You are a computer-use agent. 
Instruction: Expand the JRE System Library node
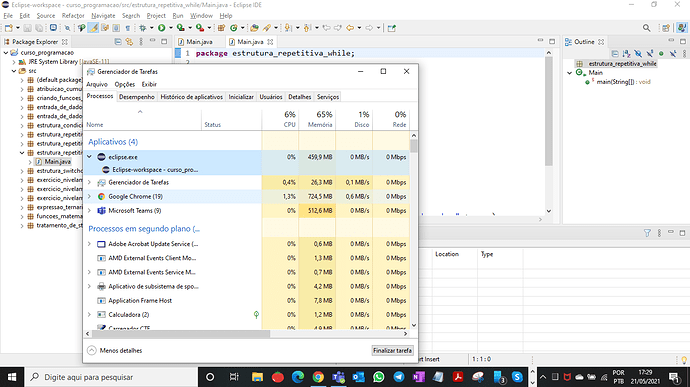pos(14,62)
